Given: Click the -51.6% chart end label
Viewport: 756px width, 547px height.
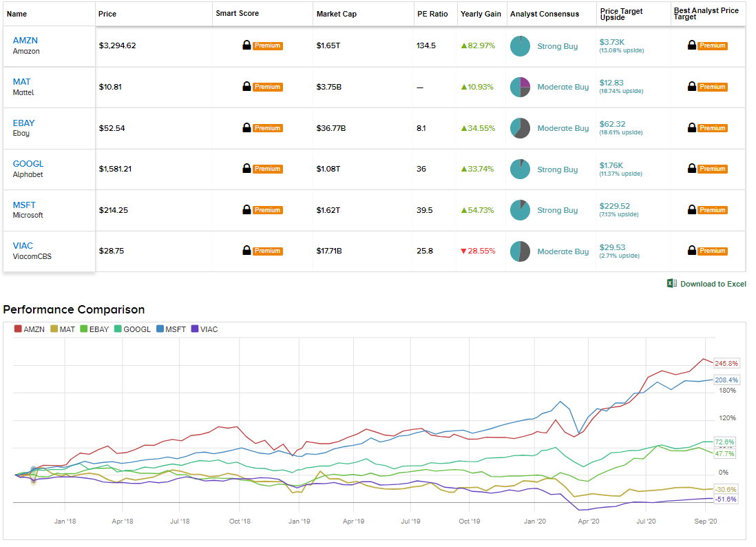Looking at the screenshot, I should (x=725, y=499).
